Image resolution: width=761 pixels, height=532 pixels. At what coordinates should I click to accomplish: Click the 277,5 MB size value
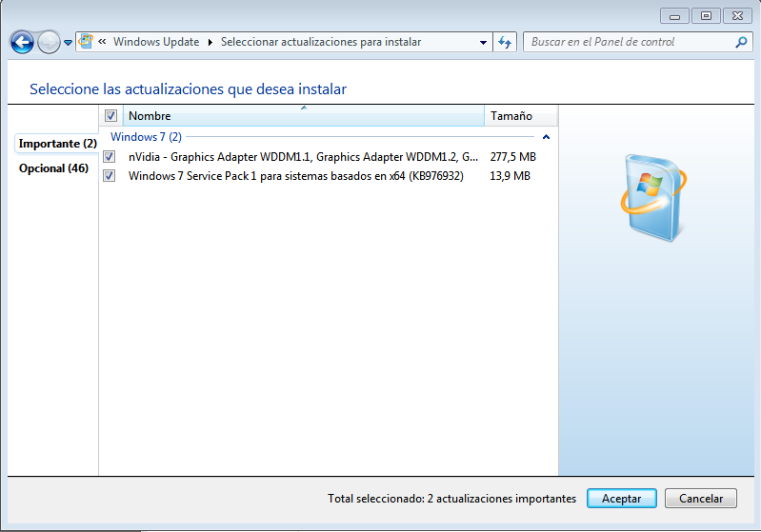[512, 157]
